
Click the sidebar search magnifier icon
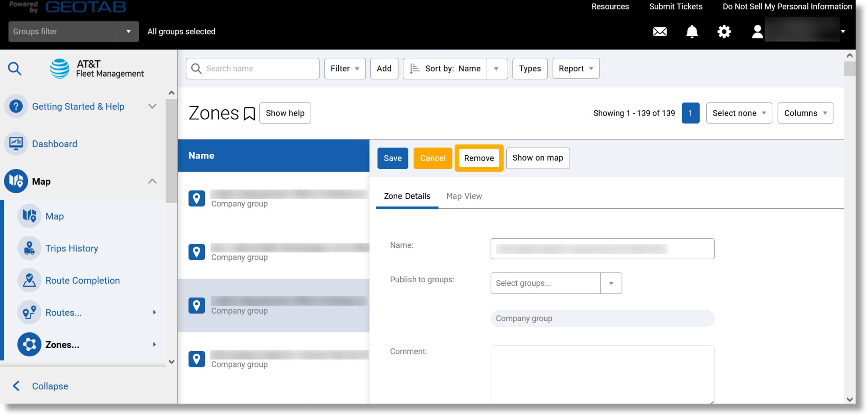tap(15, 69)
